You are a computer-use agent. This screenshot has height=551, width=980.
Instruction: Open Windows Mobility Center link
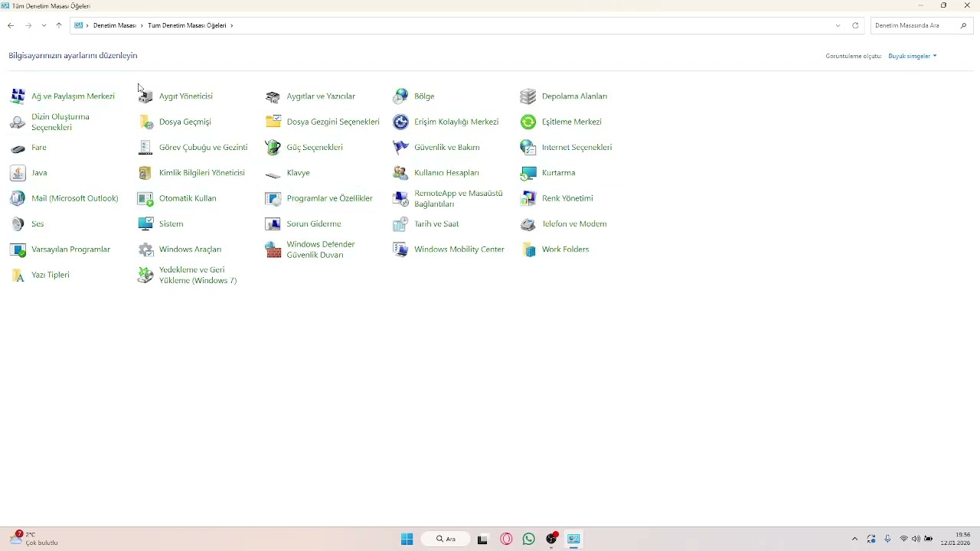[x=459, y=249]
